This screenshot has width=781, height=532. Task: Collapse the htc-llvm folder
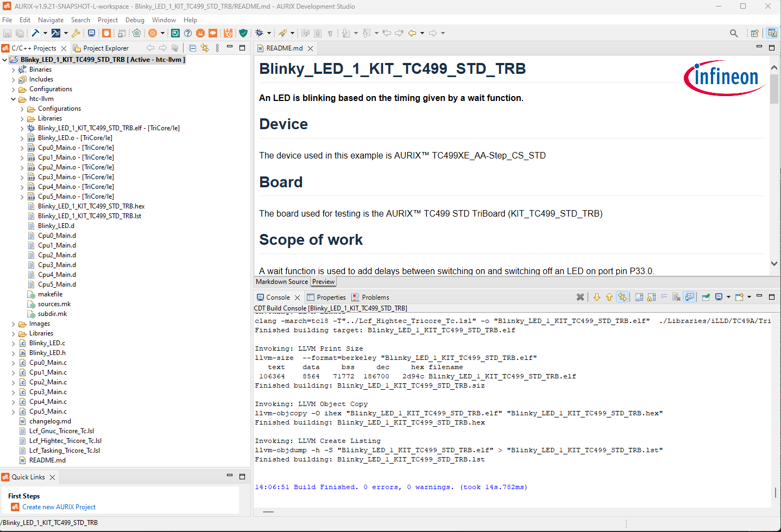pos(13,99)
